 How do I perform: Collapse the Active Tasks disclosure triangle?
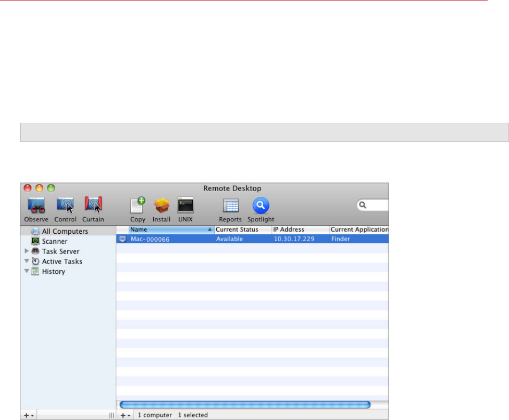(27, 261)
